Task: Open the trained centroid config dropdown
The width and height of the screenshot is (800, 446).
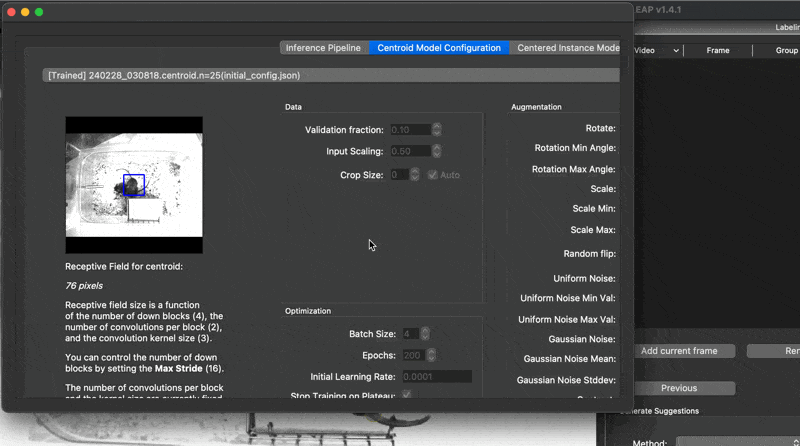Action: tap(332, 75)
